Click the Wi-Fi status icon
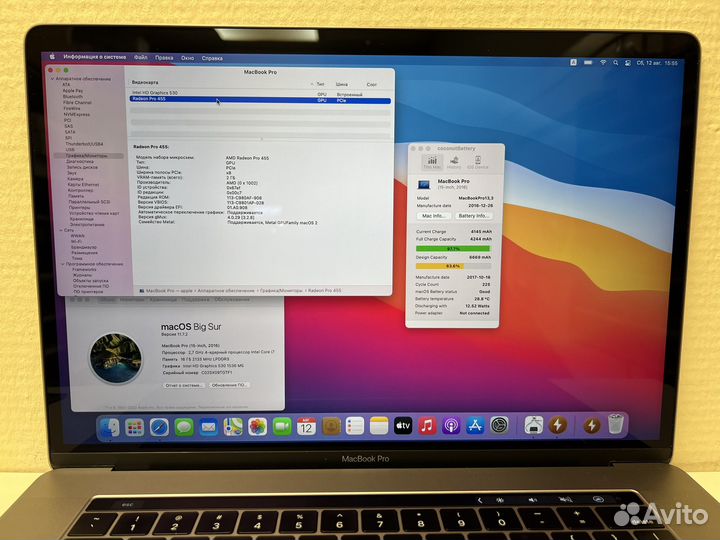 pyautogui.click(x=603, y=62)
